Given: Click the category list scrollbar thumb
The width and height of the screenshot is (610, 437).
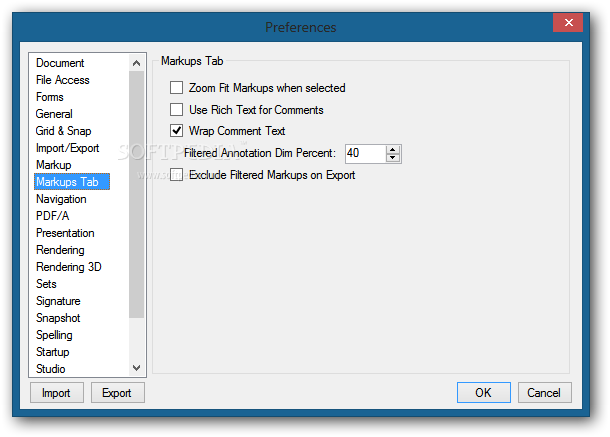Looking at the screenshot, I should pos(137,195).
